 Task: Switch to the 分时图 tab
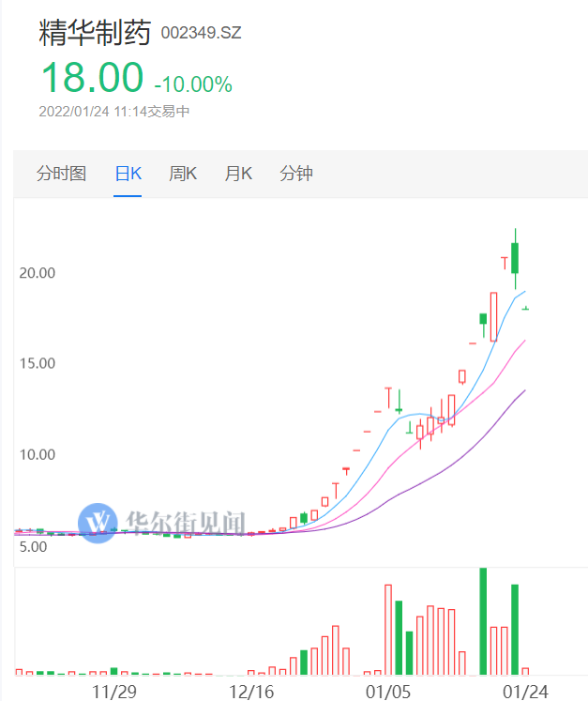click(x=61, y=174)
